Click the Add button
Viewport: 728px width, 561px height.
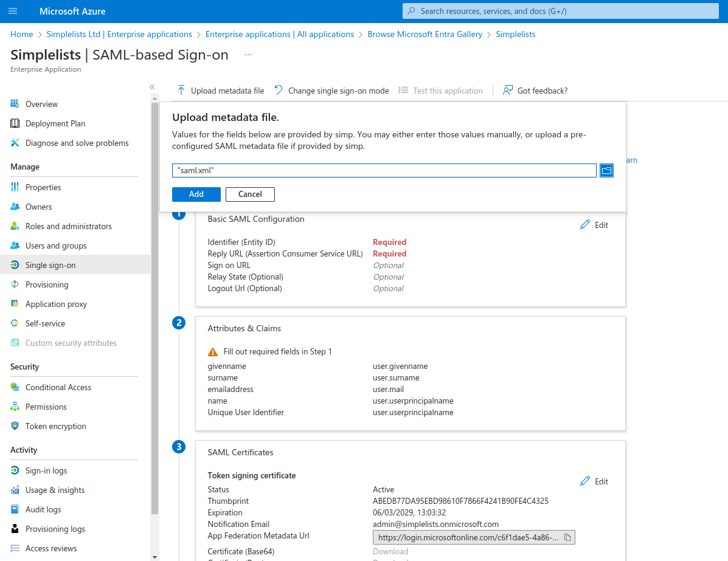tap(196, 194)
